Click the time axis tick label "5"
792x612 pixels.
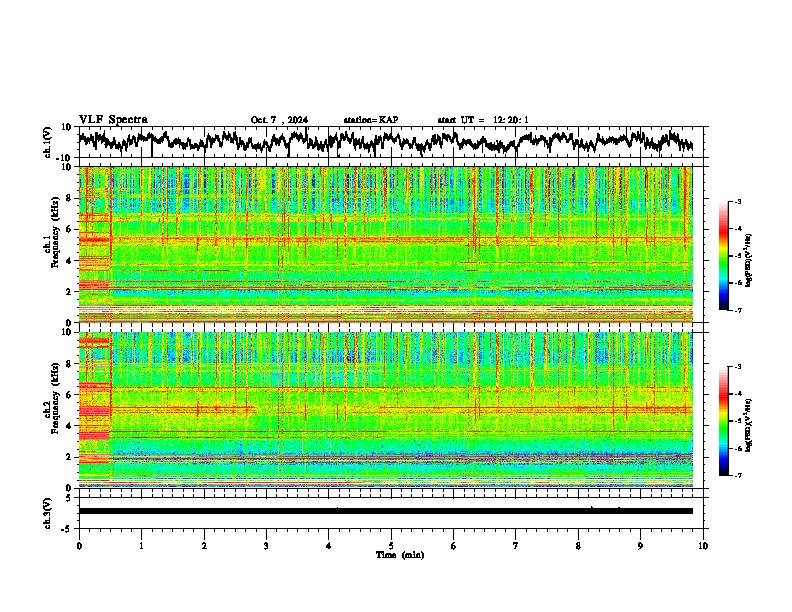tap(391, 546)
